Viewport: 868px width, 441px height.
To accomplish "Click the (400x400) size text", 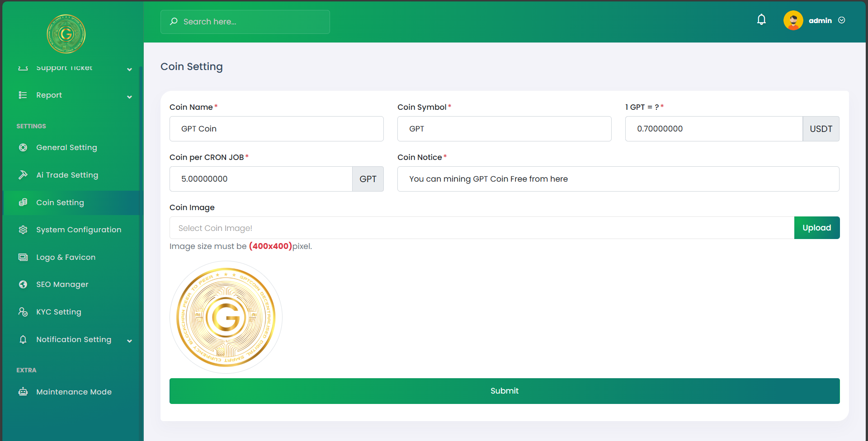I will [x=270, y=246].
